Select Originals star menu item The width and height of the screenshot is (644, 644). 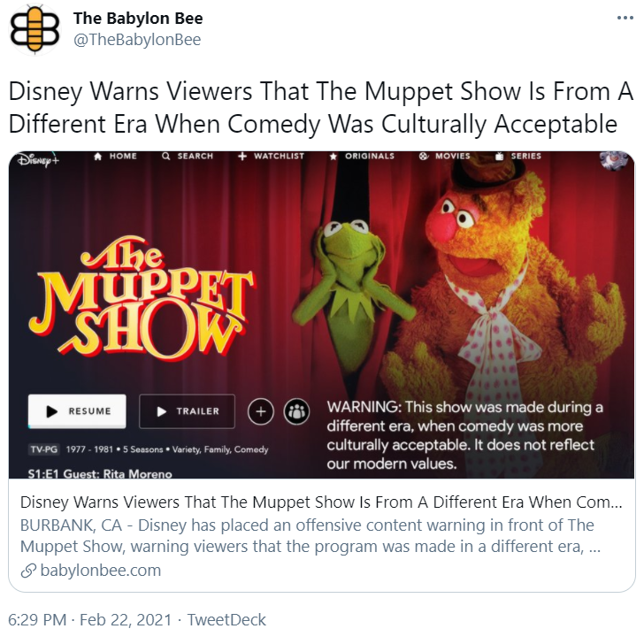point(362,156)
